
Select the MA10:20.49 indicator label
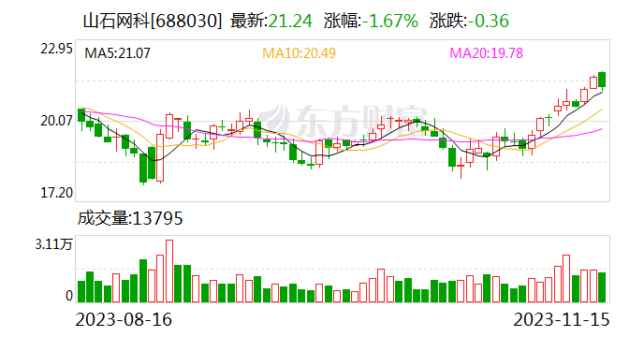(x=299, y=53)
